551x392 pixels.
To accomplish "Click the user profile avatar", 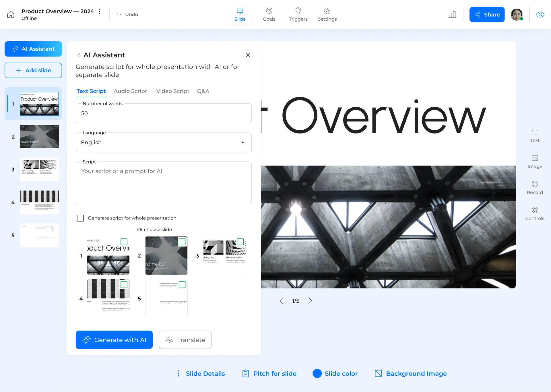I will point(517,15).
